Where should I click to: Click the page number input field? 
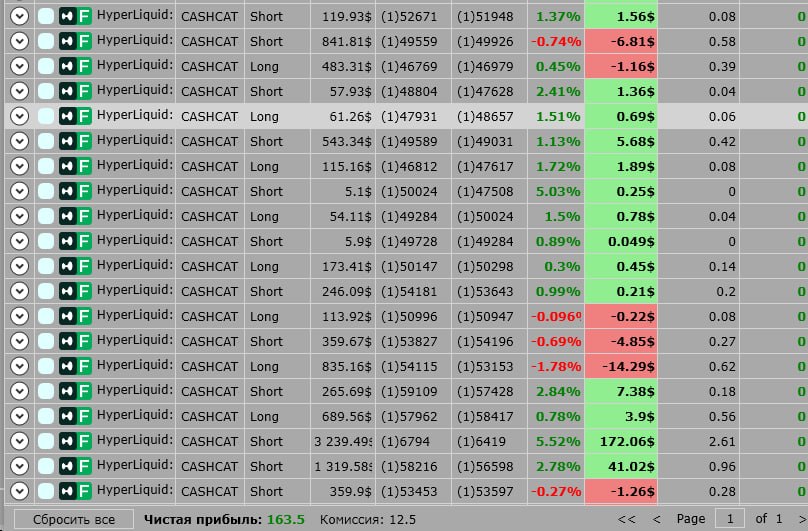pyautogui.click(x=730, y=519)
